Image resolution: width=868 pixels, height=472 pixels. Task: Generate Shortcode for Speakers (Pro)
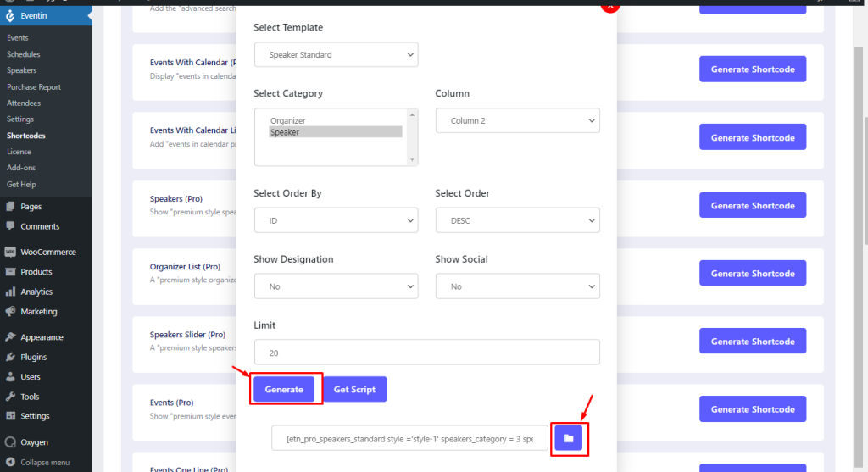(x=753, y=205)
